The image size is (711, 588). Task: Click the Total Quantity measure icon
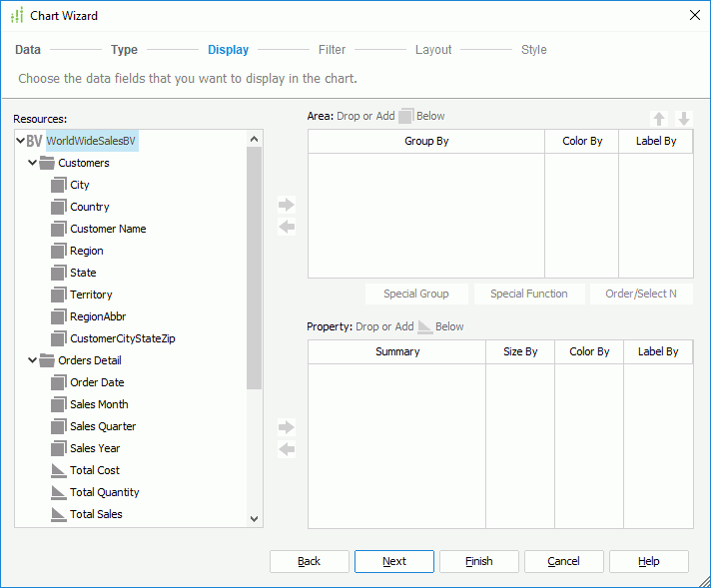[59, 492]
